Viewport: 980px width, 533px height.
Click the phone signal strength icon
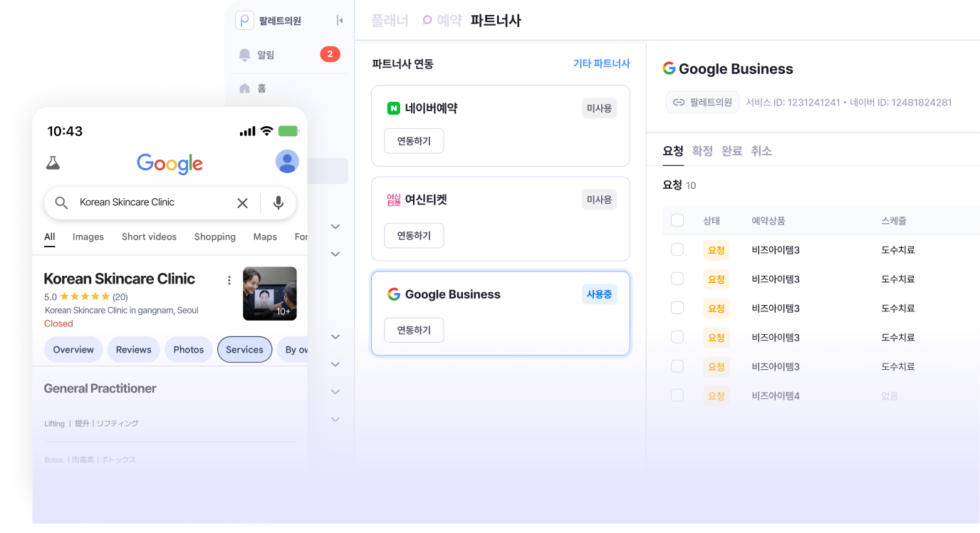tap(247, 131)
